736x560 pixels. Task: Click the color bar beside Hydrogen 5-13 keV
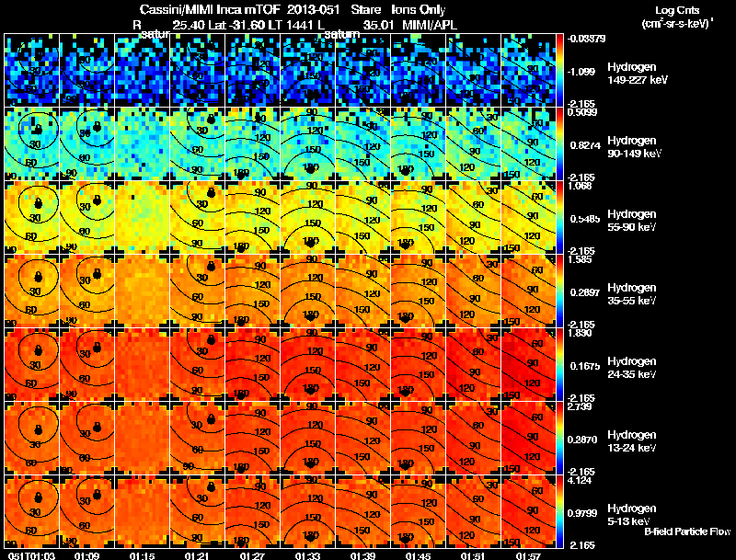tap(559, 512)
